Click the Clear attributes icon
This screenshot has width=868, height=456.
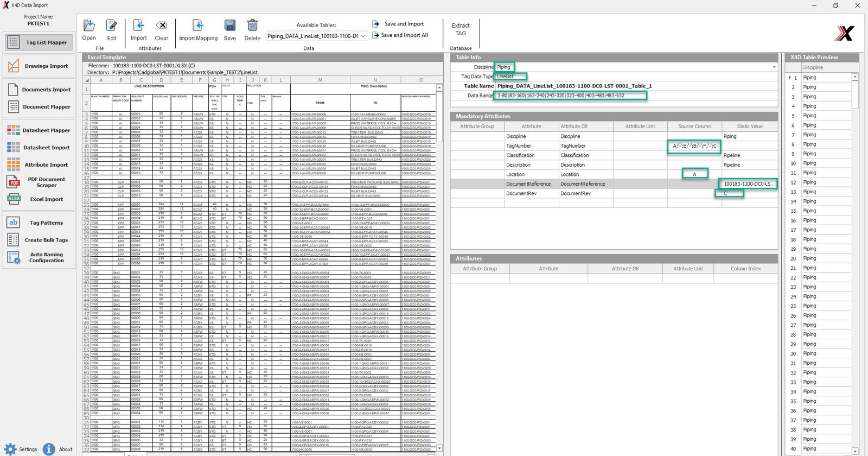(162, 26)
